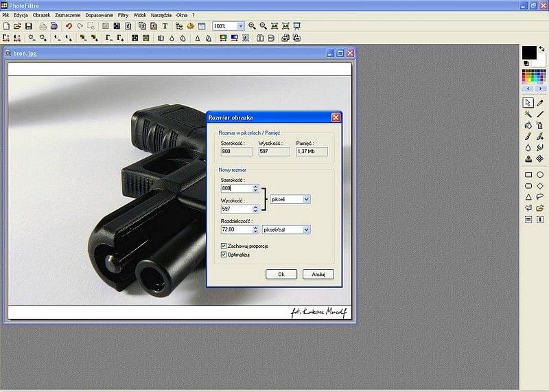Save the image with the floppy icon
Image resolution: width=549 pixels, height=392 pixels.
coord(29,26)
